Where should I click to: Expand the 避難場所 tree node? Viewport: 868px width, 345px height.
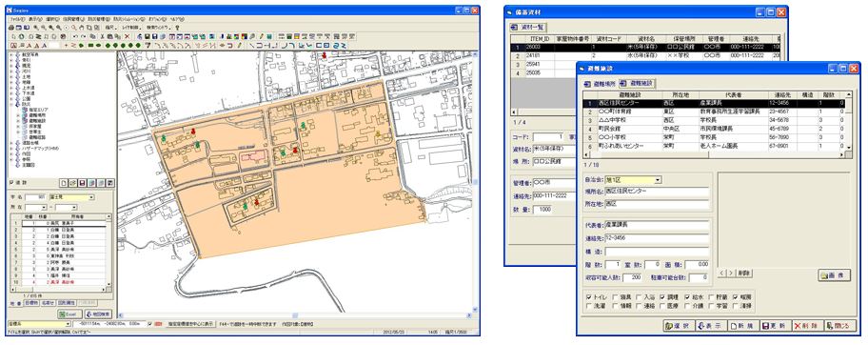[18, 114]
